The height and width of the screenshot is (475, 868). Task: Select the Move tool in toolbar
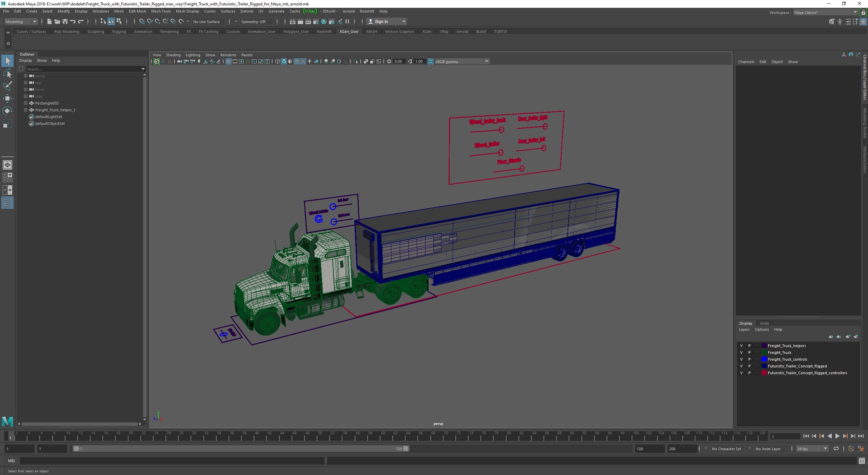coord(8,98)
